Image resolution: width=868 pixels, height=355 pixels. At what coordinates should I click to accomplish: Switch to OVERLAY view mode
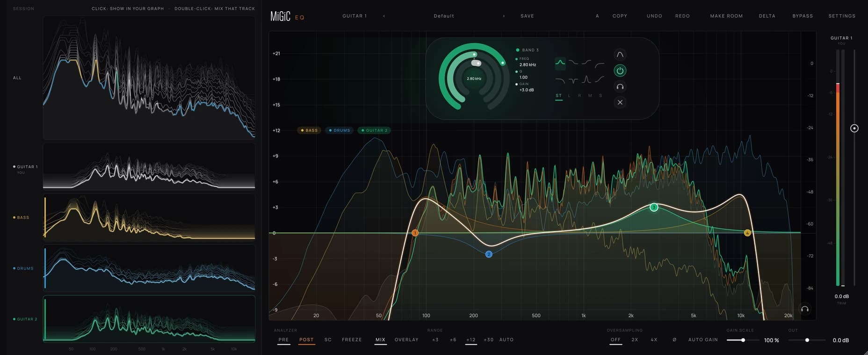(x=406, y=340)
